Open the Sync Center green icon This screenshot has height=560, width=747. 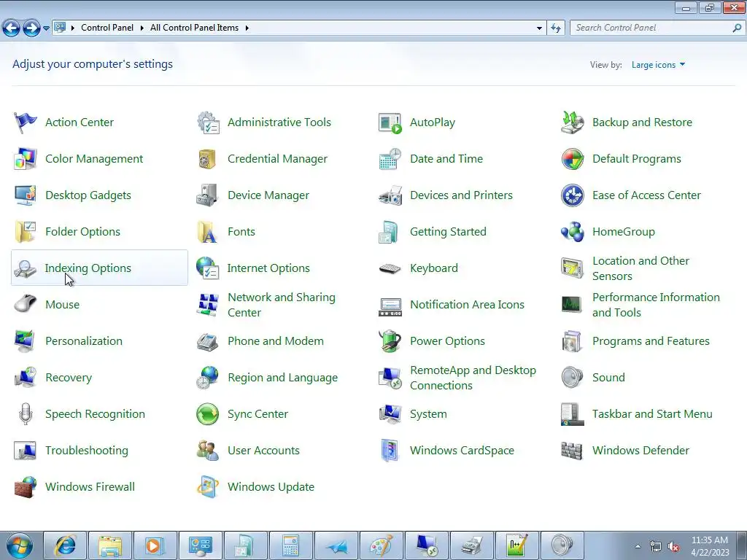tap(207, 414)
